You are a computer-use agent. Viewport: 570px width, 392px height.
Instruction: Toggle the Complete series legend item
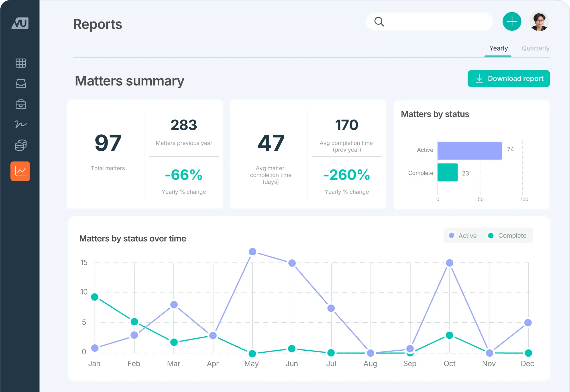tap(507, 236)
